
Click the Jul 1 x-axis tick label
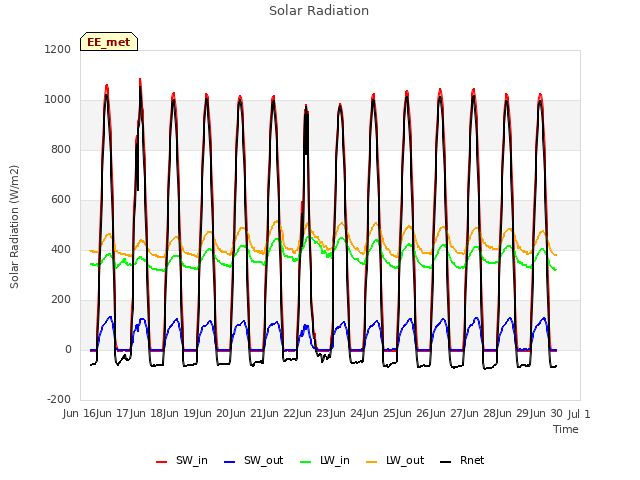click(579, 414)
